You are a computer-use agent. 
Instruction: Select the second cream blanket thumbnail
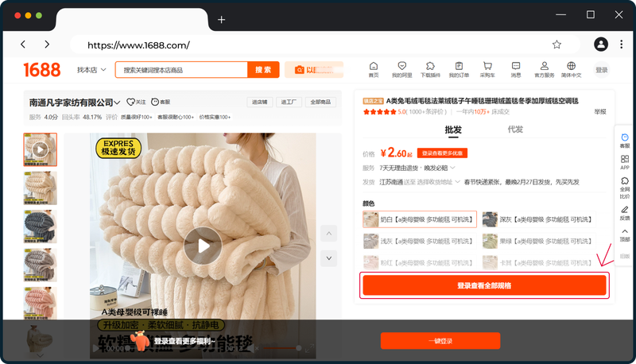tap(41, 188)
